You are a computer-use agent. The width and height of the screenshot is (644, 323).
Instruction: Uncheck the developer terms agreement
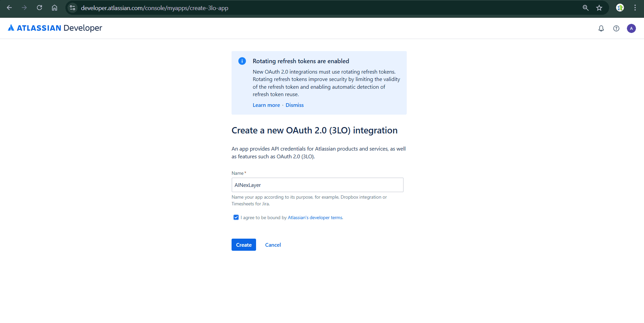click(236, 217)
